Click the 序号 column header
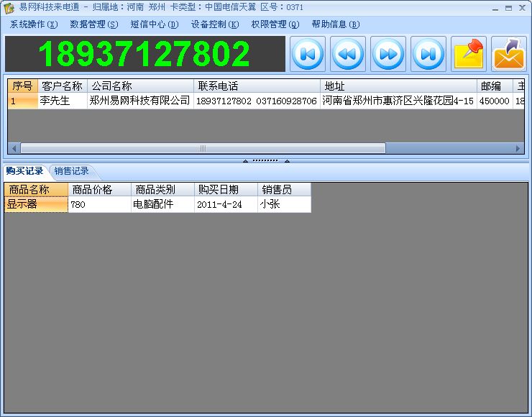532x417 pixels. [x=23, y=86]
